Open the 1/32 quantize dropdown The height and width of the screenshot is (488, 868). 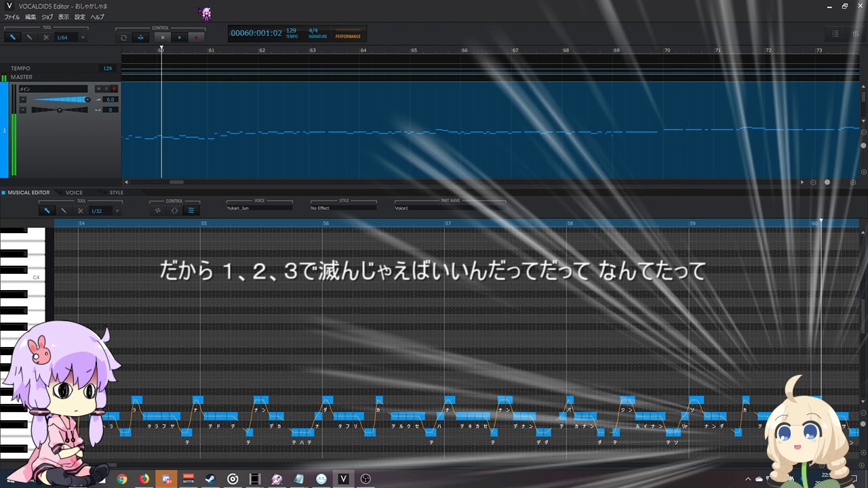(105, 211)
